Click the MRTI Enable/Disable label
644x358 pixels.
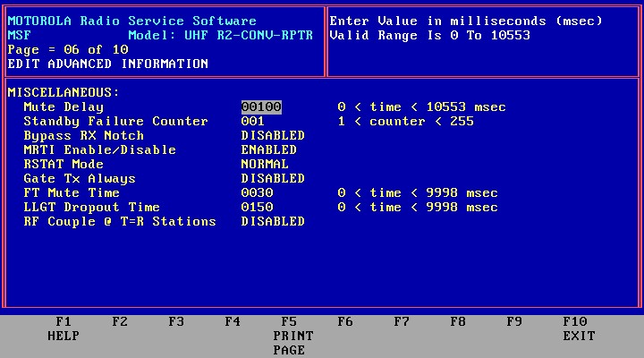(x=100, y=150)
